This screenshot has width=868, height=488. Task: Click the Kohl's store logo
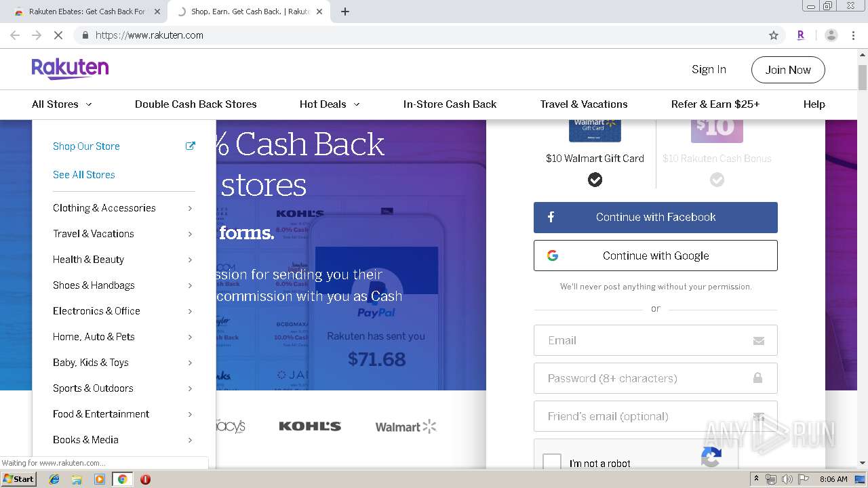point(310,426)
